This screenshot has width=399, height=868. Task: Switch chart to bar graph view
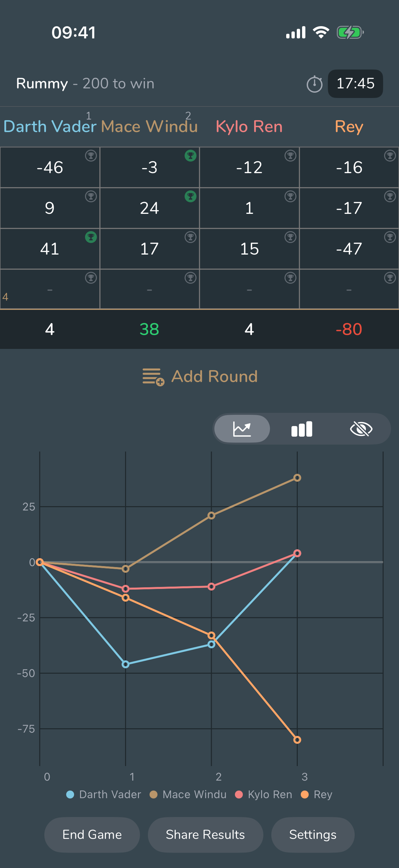click(301, 429)
